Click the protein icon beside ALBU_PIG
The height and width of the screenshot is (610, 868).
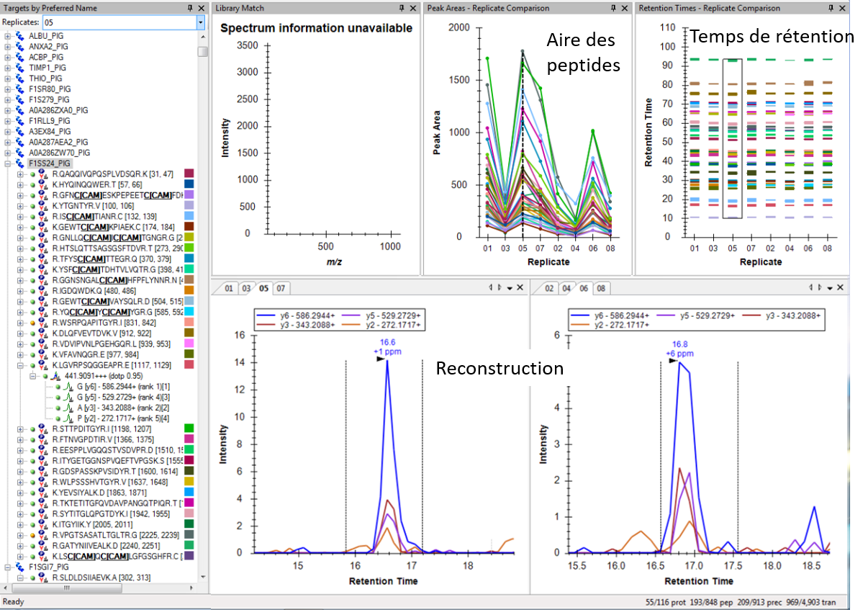pyautogui.click(x=19, y=35)
